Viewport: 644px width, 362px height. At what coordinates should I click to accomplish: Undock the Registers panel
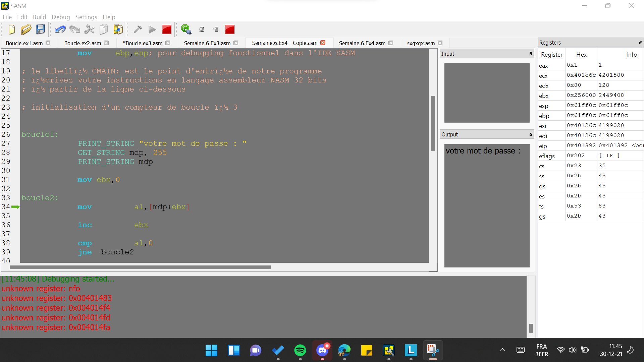coord(640,43)
